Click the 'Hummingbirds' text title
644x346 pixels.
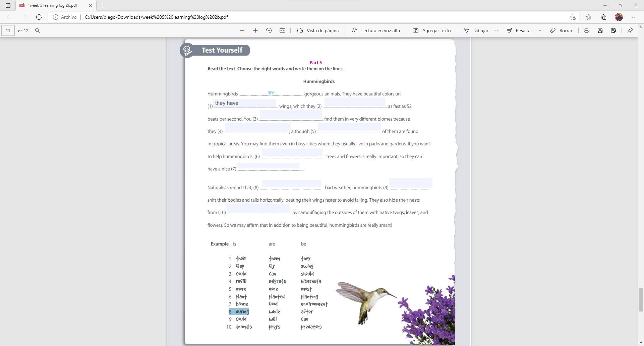click(319, 81)
